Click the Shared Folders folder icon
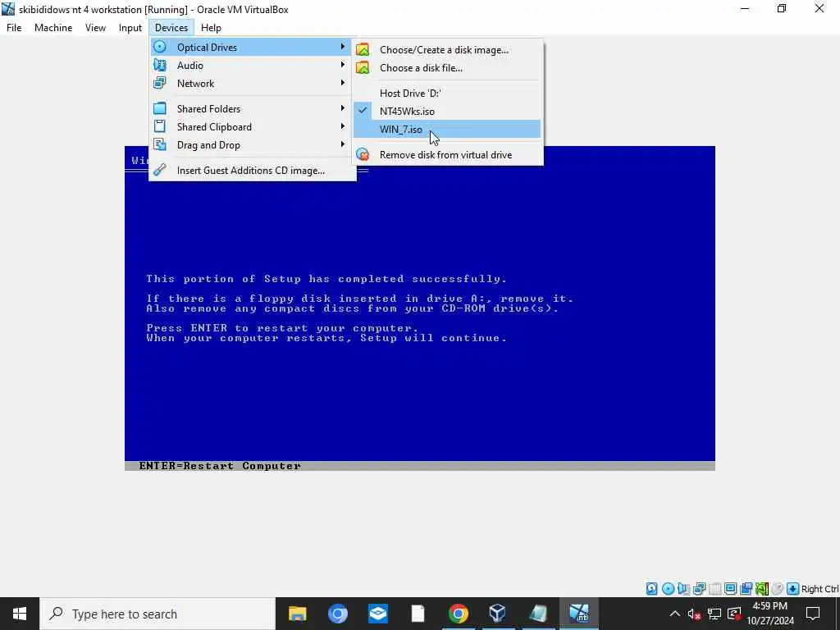Viewport: 840px width, 630px height. point(160,109)
